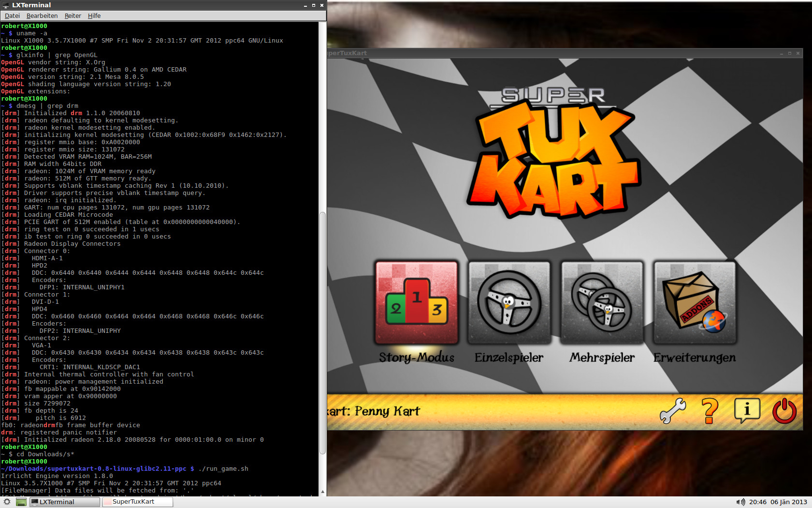Screen dimensions: 812x508
Task: Click the 'radeon kernel modesetting enabled' line
Action: [78, 128]
